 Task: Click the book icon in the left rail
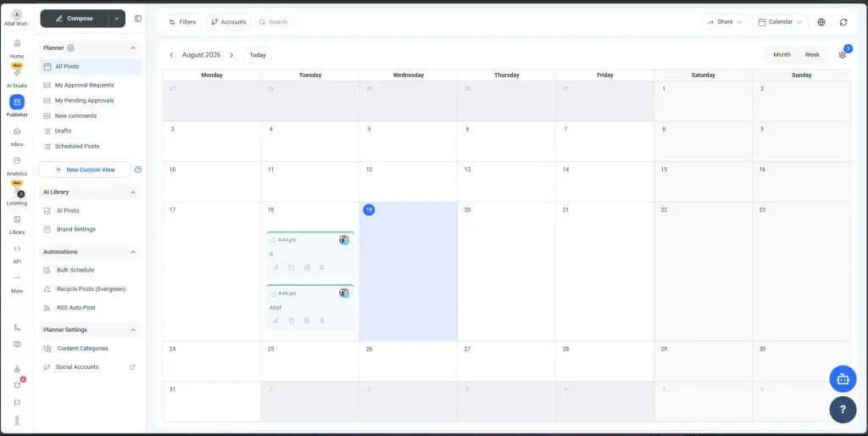pos(17,344)
